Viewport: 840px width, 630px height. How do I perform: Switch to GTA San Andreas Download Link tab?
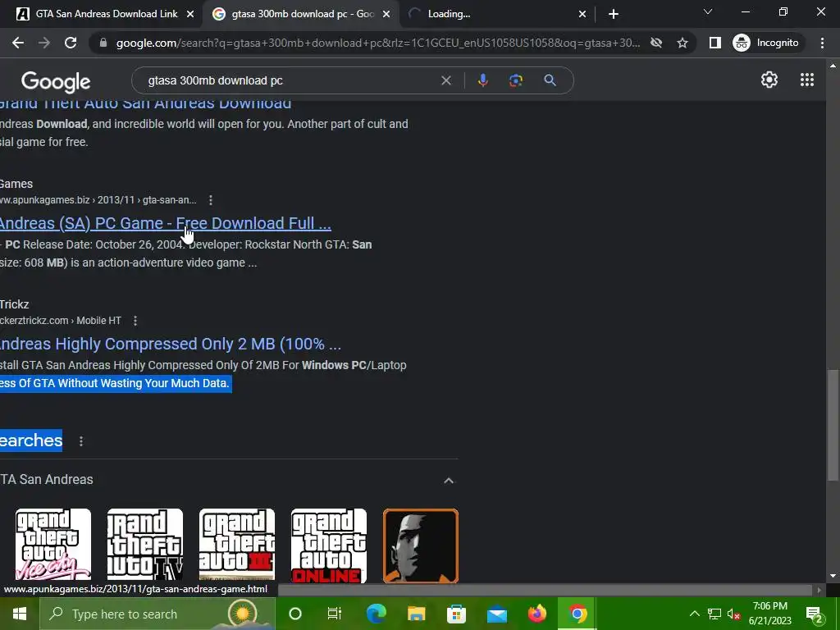(x=107, y=14)
